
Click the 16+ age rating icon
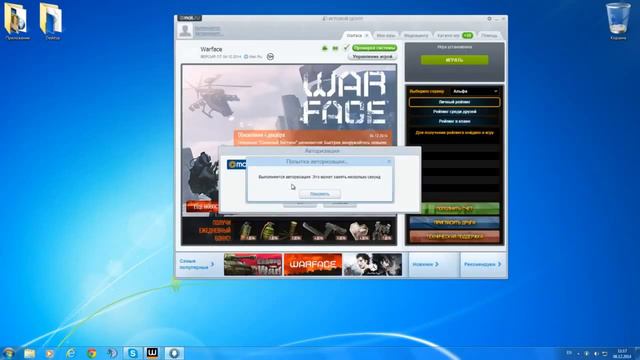[270, 57]
